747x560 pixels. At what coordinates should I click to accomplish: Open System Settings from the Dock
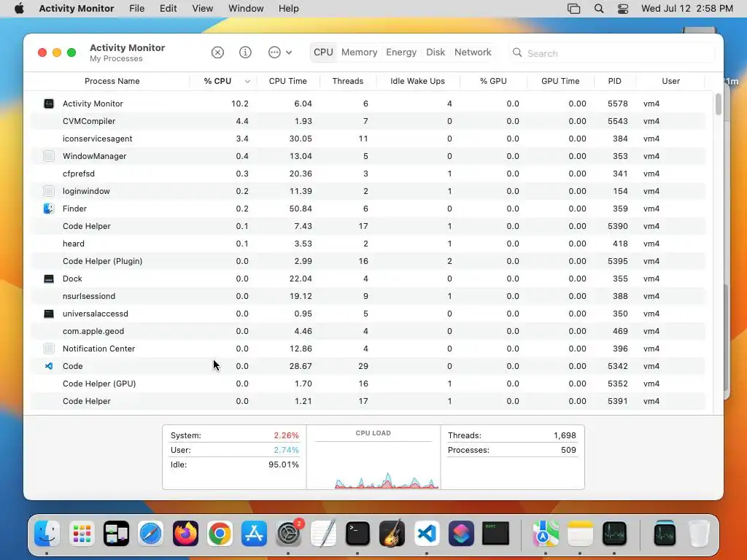(289, 533)
